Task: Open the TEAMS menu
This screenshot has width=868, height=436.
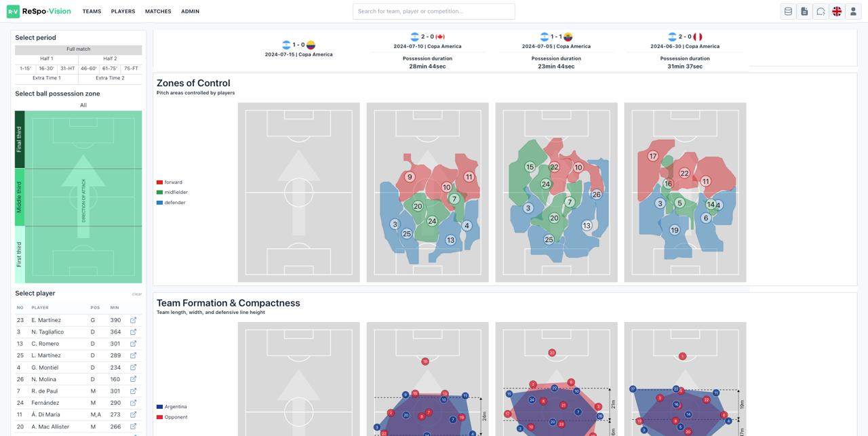Action: coord(92,12)
